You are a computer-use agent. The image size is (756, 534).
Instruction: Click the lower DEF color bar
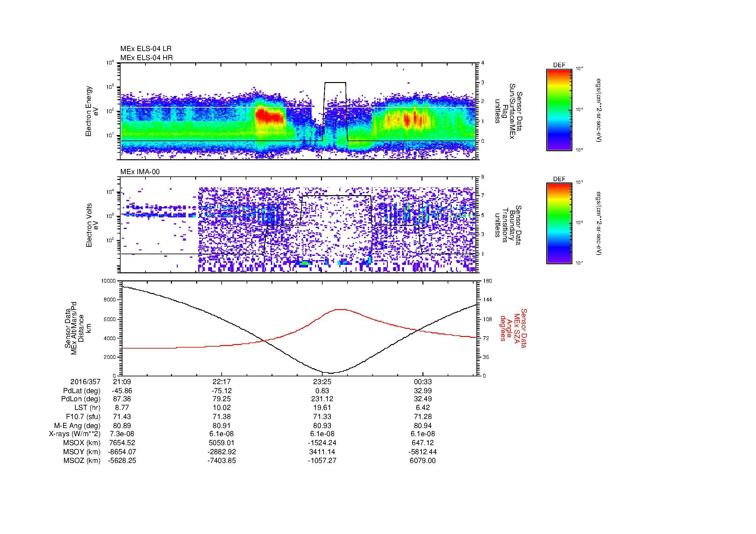(x=559, y=224)
